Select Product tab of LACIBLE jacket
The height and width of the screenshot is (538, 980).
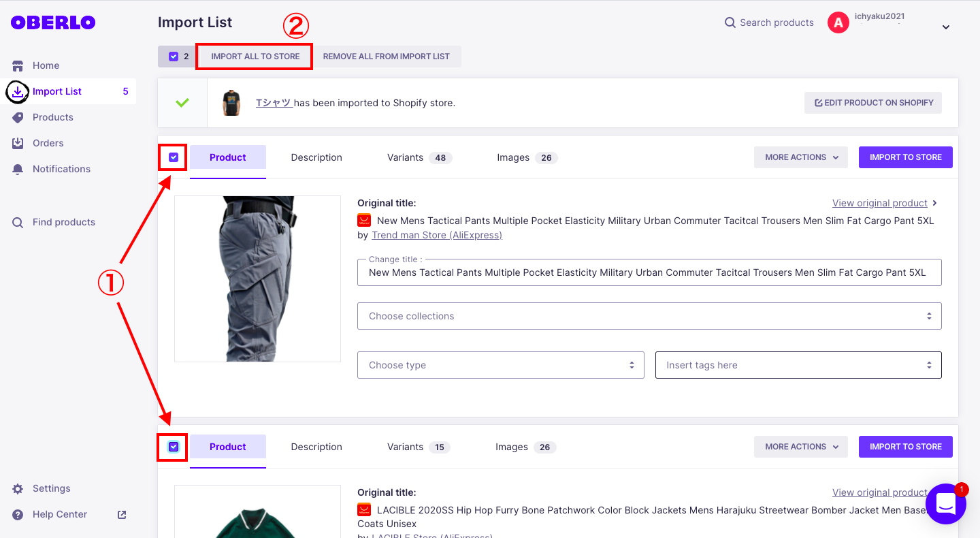(228, 447)
